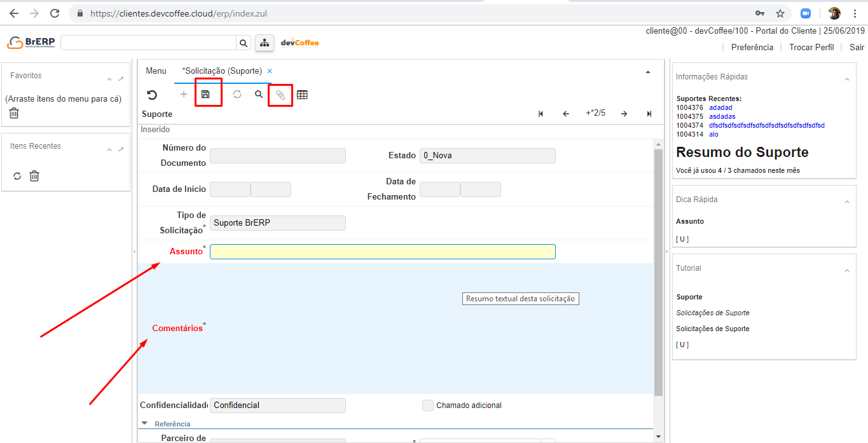Open the lookup record magnifier icon
Image resolution: width=868 pixels, height=443 pixels.
(x=259, y=95)
